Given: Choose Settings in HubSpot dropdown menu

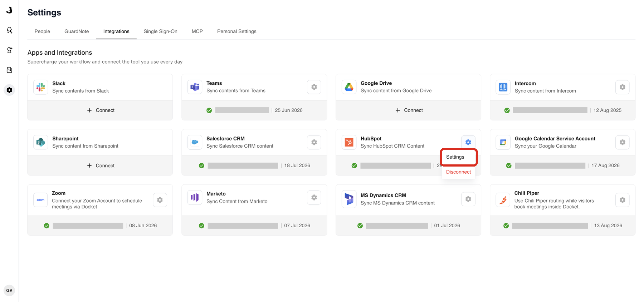Looking at the screenshot, I should pyautogui.click(x=459, y=157).
